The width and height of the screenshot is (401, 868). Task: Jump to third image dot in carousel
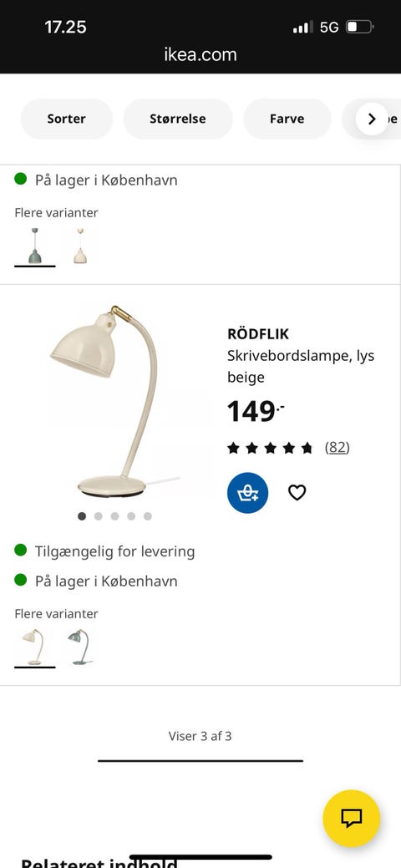tap(114, 516)
